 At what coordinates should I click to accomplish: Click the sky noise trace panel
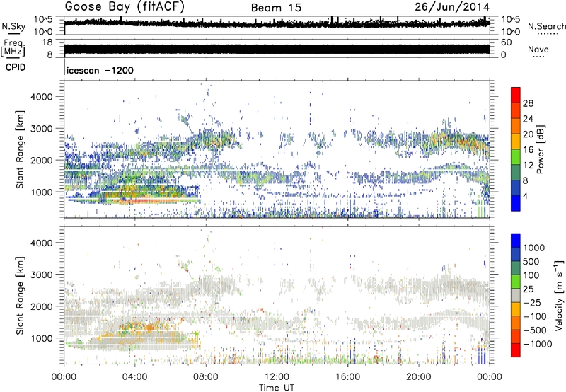click(277, 25)
